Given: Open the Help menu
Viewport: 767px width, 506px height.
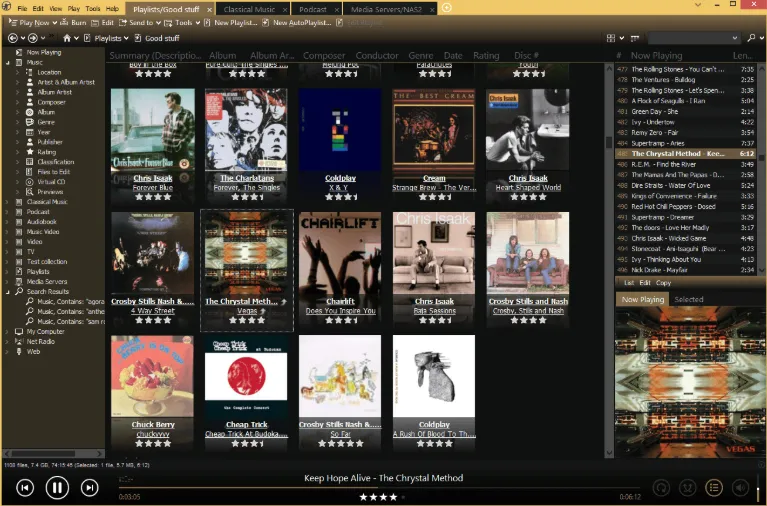Looking at the screenshot, I should 113,8.
